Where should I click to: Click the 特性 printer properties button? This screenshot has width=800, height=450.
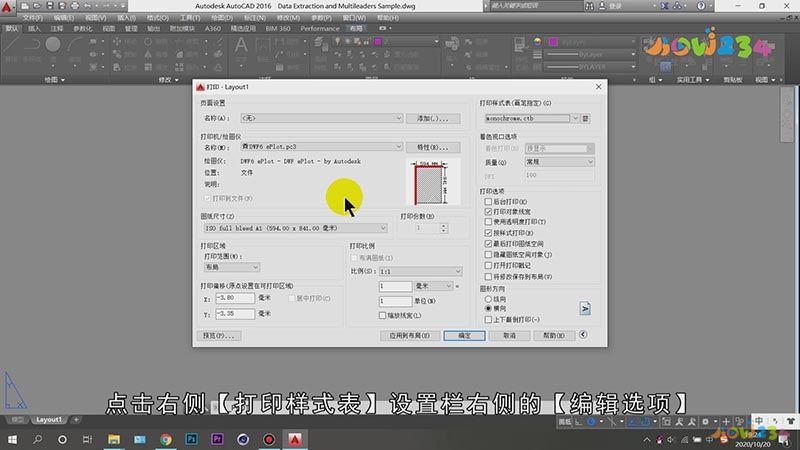pos(433,147)
